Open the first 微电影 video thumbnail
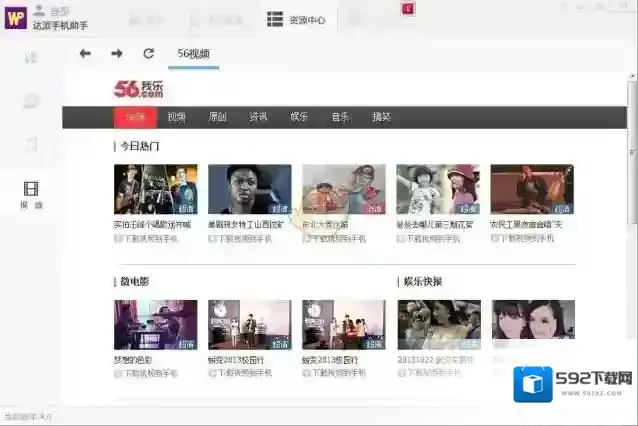This screenshot has width=638, height=426. click(x=155, y=324)
